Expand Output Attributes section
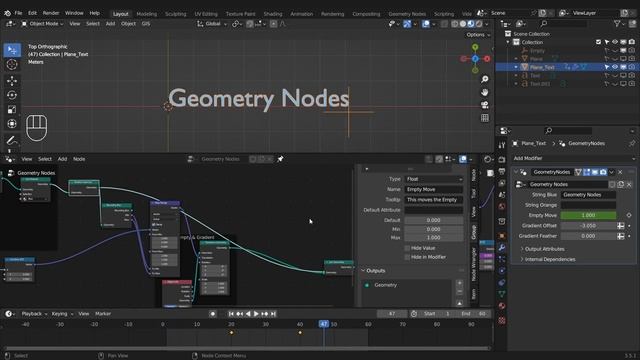Screen dimensions: 640x360 point(543,249)
